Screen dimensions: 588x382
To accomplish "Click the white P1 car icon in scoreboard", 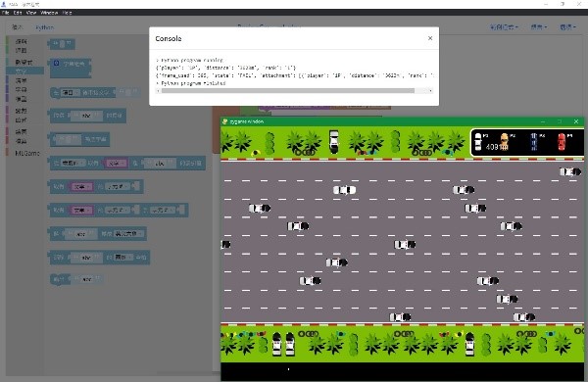I will pos(478,142).
